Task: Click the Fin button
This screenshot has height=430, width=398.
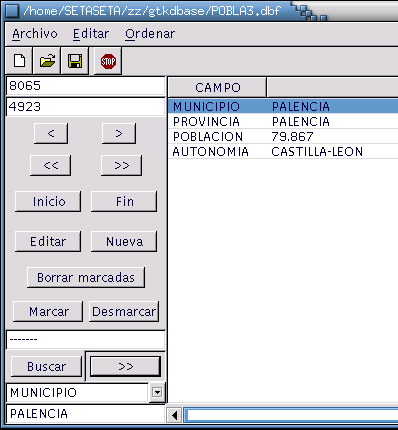Action: click(124, 201)
